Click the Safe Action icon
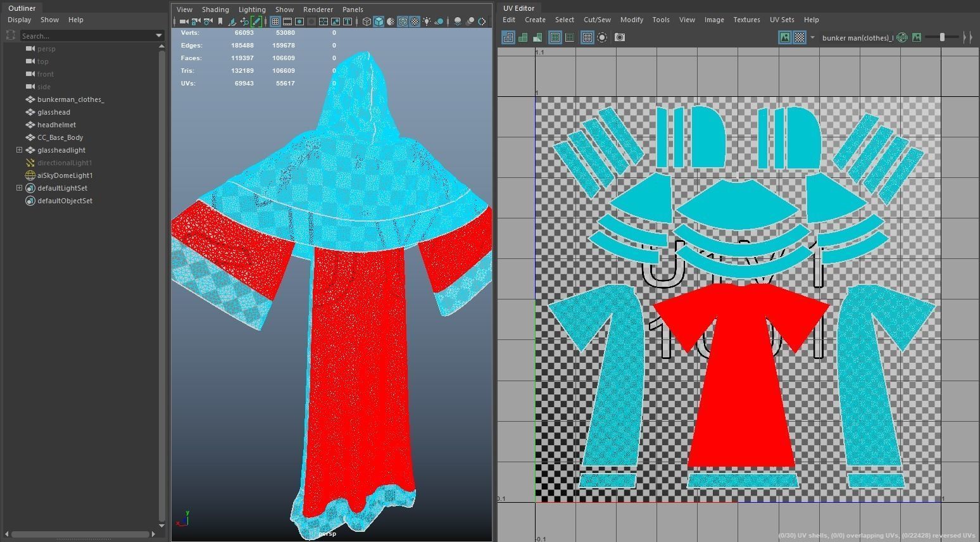980x542 pixels. pyautogui.click(x=336, y=22)
